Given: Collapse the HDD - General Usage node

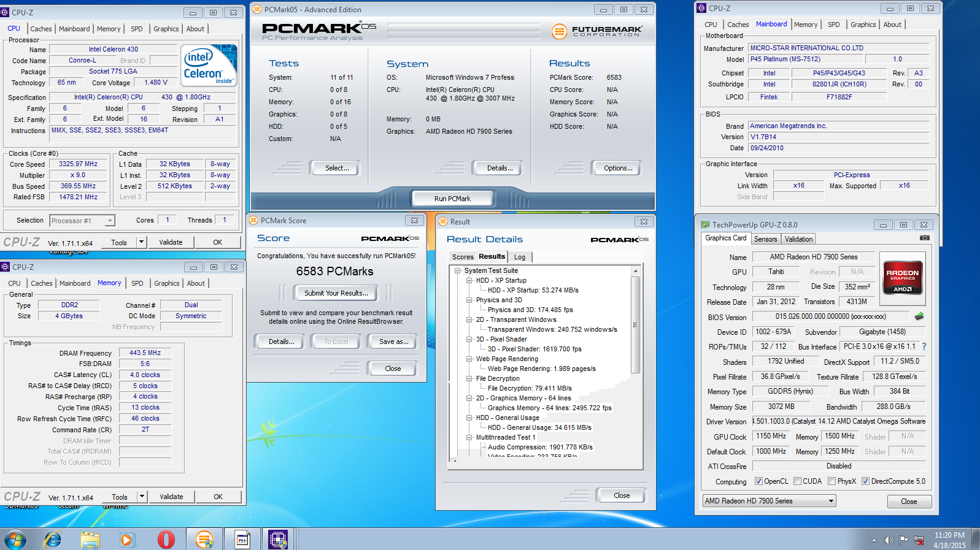Looking at the screenshot, I should pyautogui.click(x=469, y=418).
